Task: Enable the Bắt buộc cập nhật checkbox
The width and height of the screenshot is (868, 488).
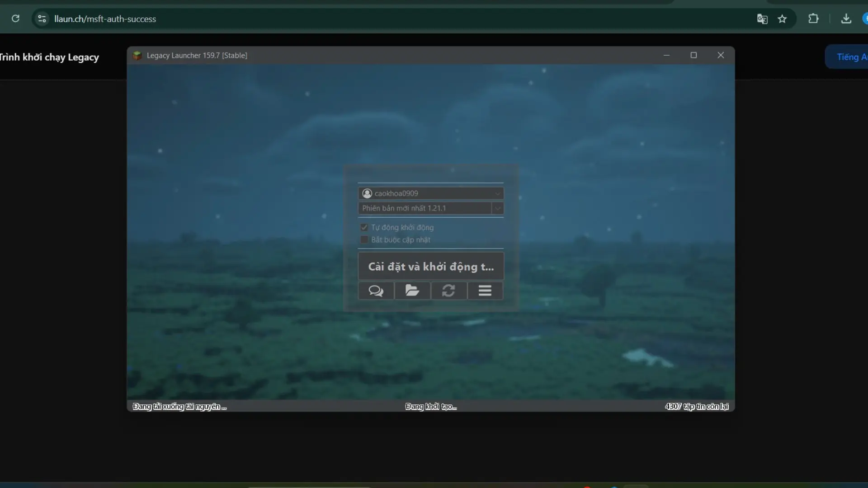Action: click(x=364, y=239)
